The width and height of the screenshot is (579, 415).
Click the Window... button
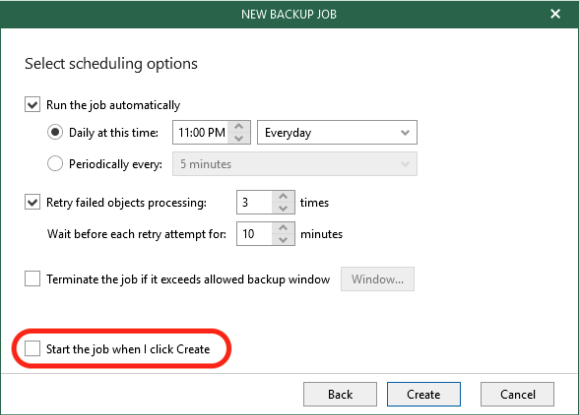coord(377,279)
